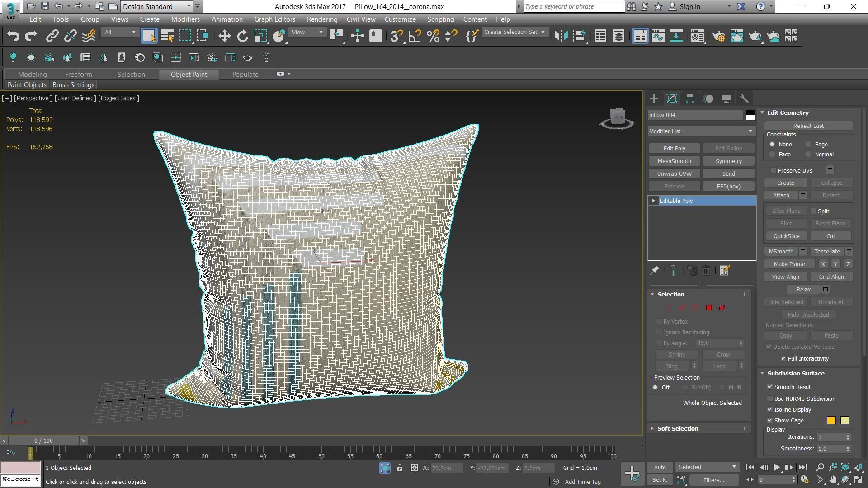This screenshot has width=868, height=488.
Task: Select the Normal constraint radio button
Action: coord(808,155)
